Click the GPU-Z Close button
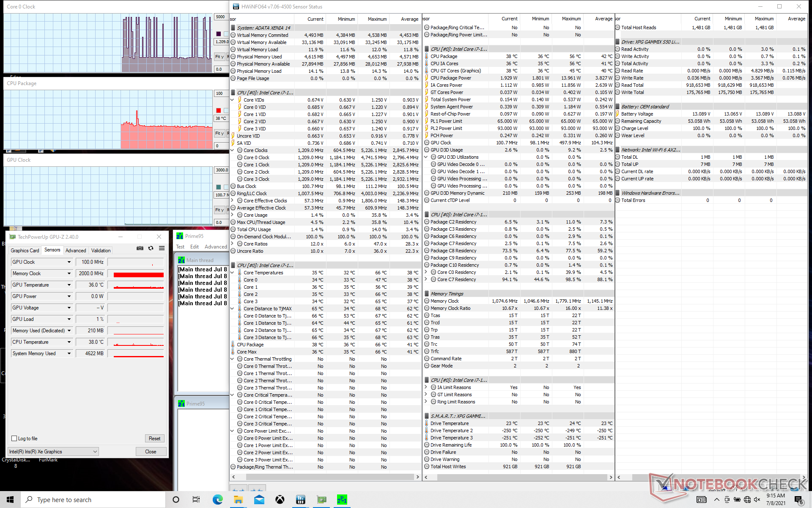Image resolution: width=812 pixels, height=508 pixels. point(151,452)
